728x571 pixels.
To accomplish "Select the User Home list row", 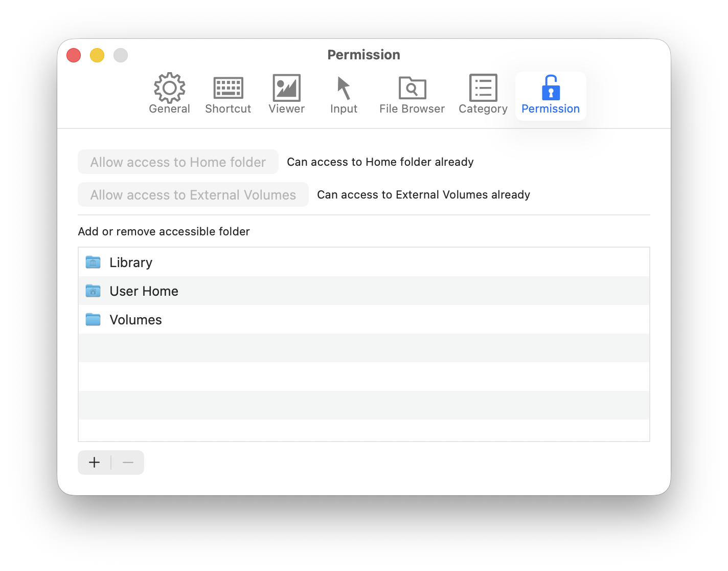I will 358,291.
